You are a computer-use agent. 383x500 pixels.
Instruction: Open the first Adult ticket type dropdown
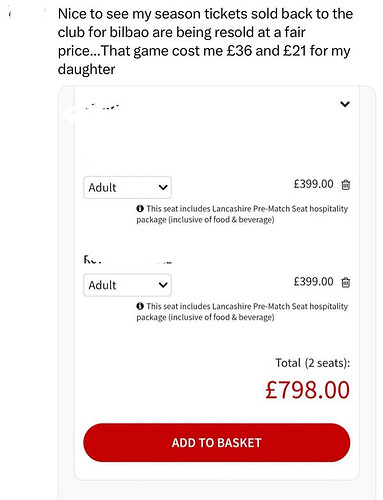tap(127, 187)
